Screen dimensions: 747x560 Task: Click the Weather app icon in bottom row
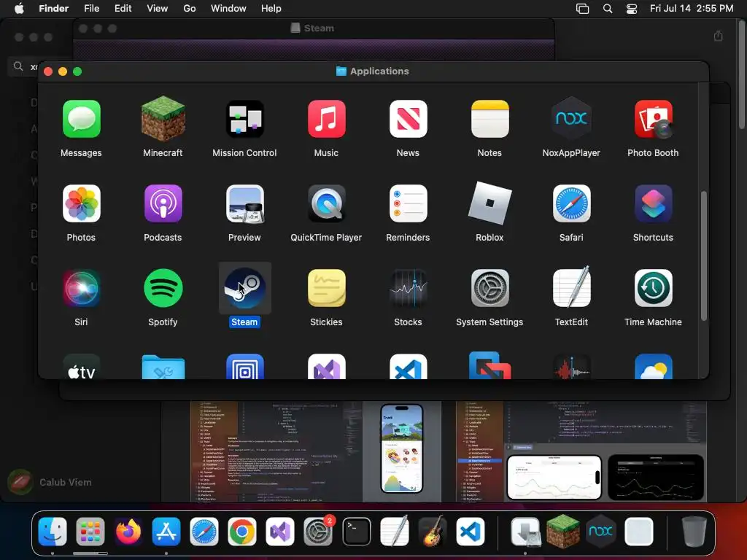(653, 367)
